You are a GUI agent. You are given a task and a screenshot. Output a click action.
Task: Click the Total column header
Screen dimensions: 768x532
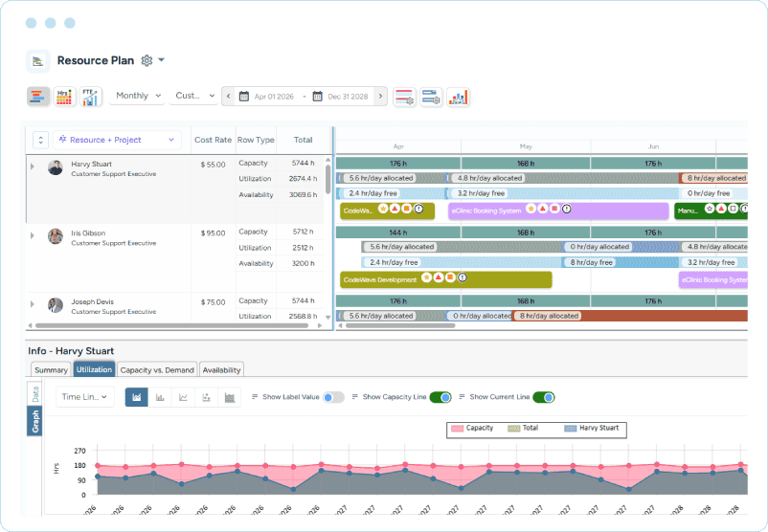coord(303,140)
